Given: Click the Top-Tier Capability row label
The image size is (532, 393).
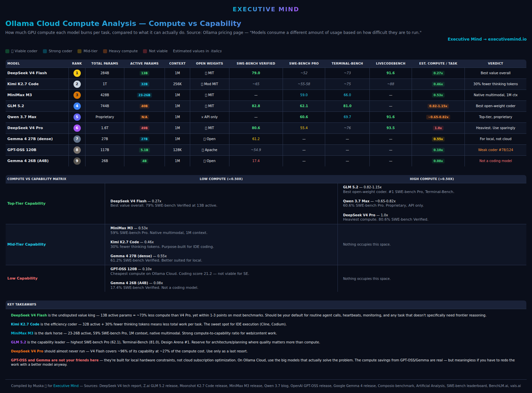Looking at the screenshot, I should point(26,204).
